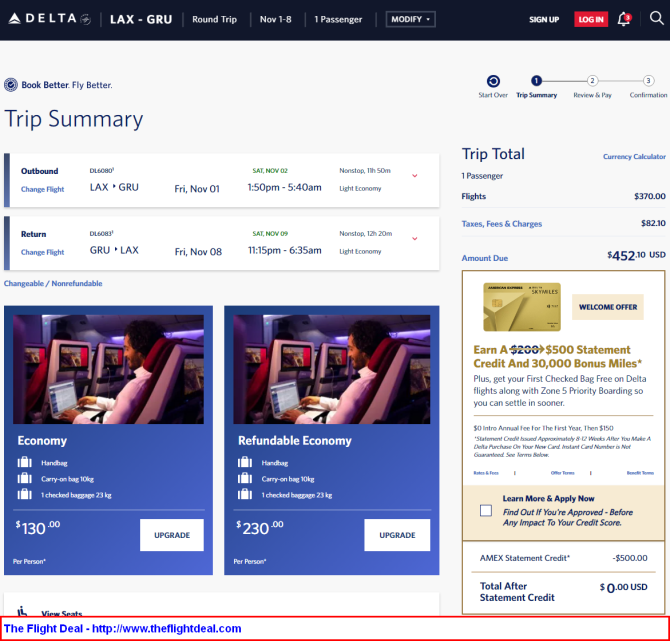The image size is (670, 641).
Task: Open Rates & Fees link
Action: coord(486,473)
